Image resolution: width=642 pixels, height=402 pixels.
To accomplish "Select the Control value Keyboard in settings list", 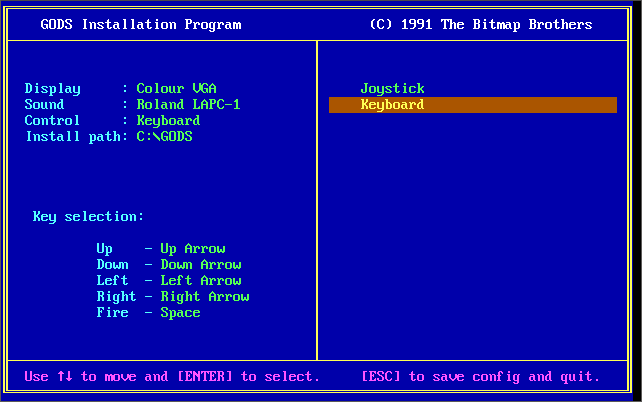I will click(x=168, y=121).
